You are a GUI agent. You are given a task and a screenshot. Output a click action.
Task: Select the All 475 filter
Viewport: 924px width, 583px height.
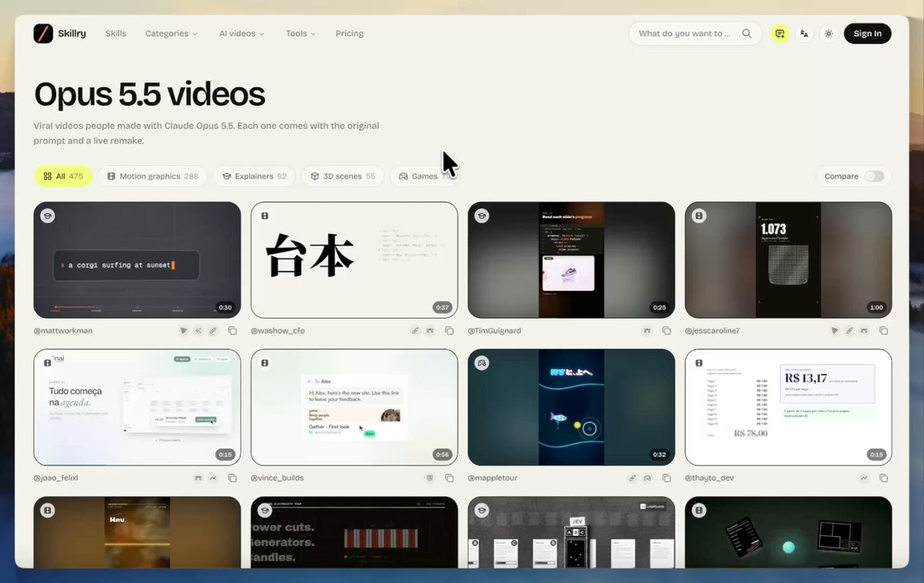(x=63, y=176)
